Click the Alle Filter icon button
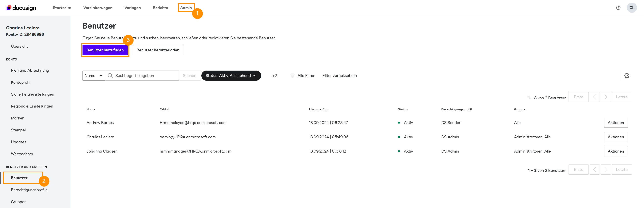This screenshot has height=208, width=644. (x=292, y=76)
